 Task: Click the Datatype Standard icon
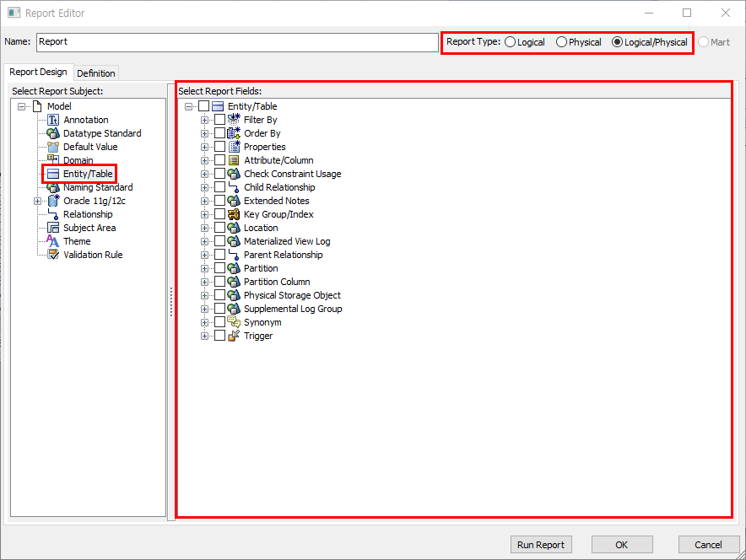(53, 133)
